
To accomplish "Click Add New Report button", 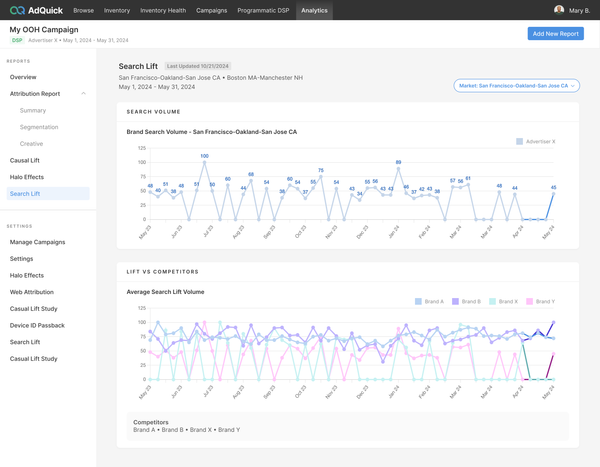I will click(556, 34).
